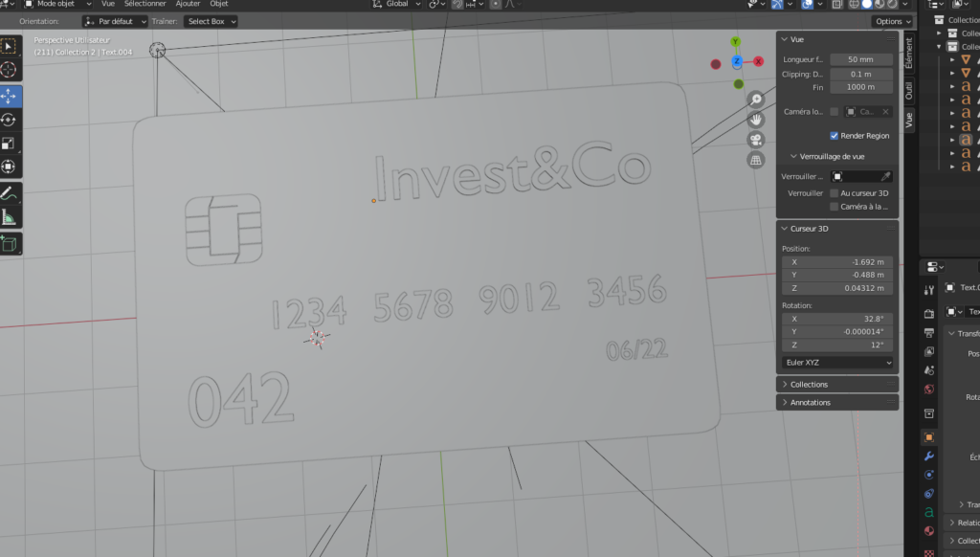Select the 3D Cursor tool
This screenshot has width=980, height=557.
tap(9, 70)
